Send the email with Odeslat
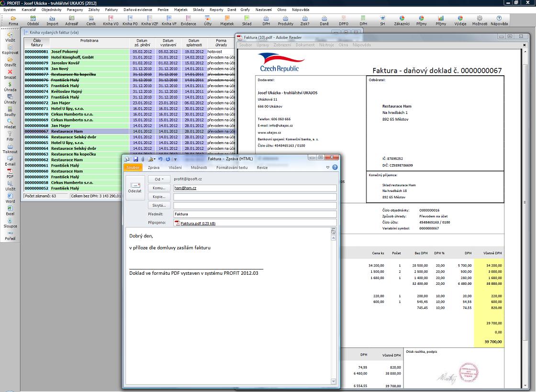Viewport: 536px width, 392px height. coord(134,188)
